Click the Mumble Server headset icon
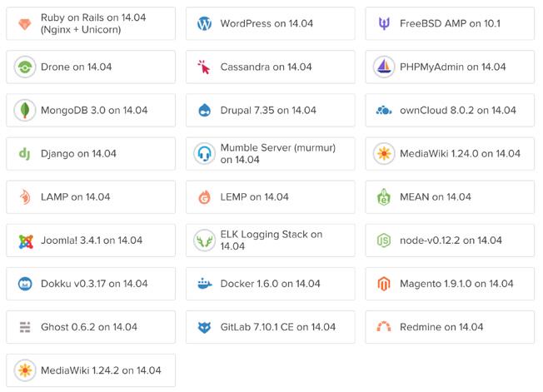Image resolution: width=543 pixels, height=392 pixels. [x=204, y=154]
